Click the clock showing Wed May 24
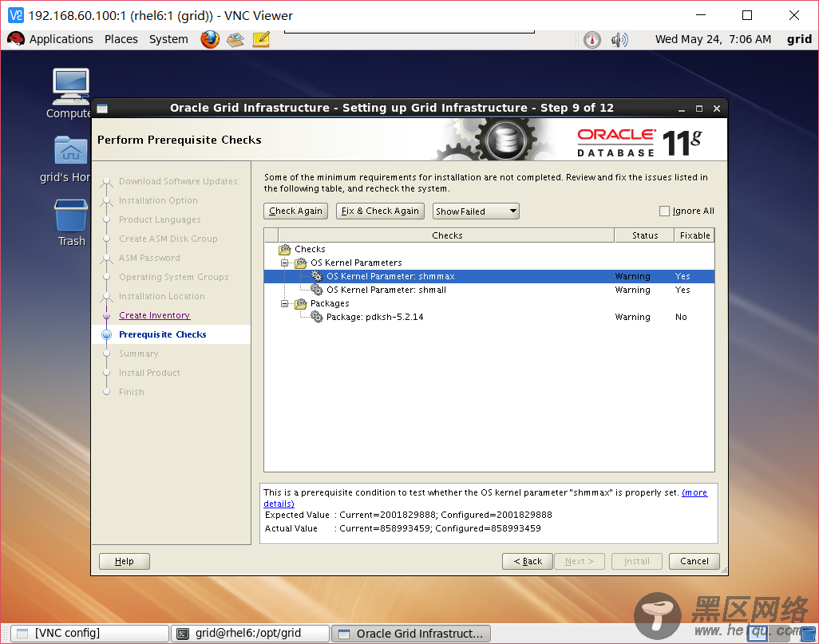 coord(713,39)
